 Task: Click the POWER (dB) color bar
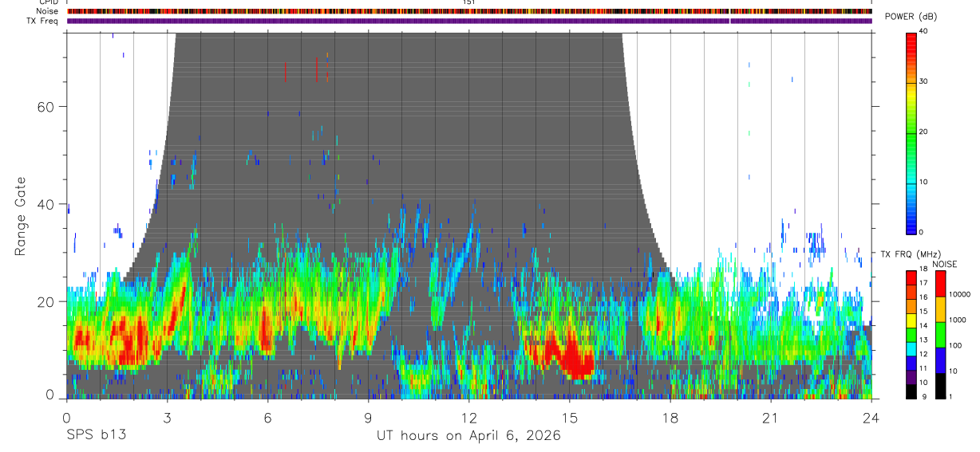(x=911, y=132)
